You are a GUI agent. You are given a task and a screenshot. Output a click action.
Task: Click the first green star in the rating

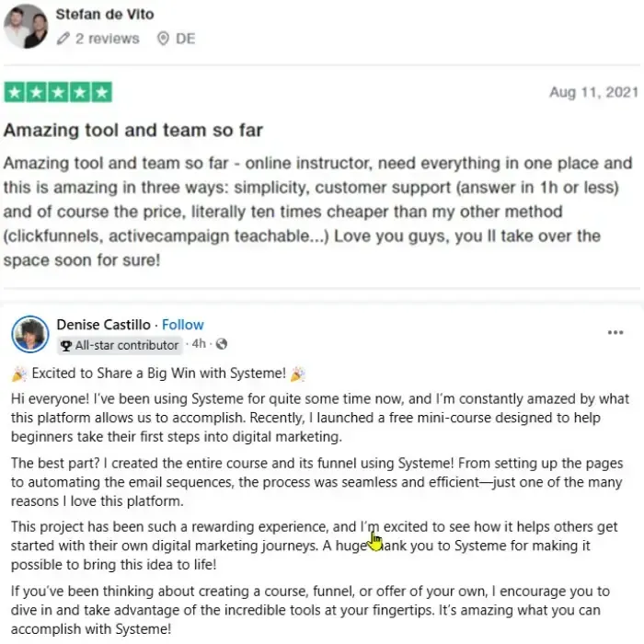point(15,92)
